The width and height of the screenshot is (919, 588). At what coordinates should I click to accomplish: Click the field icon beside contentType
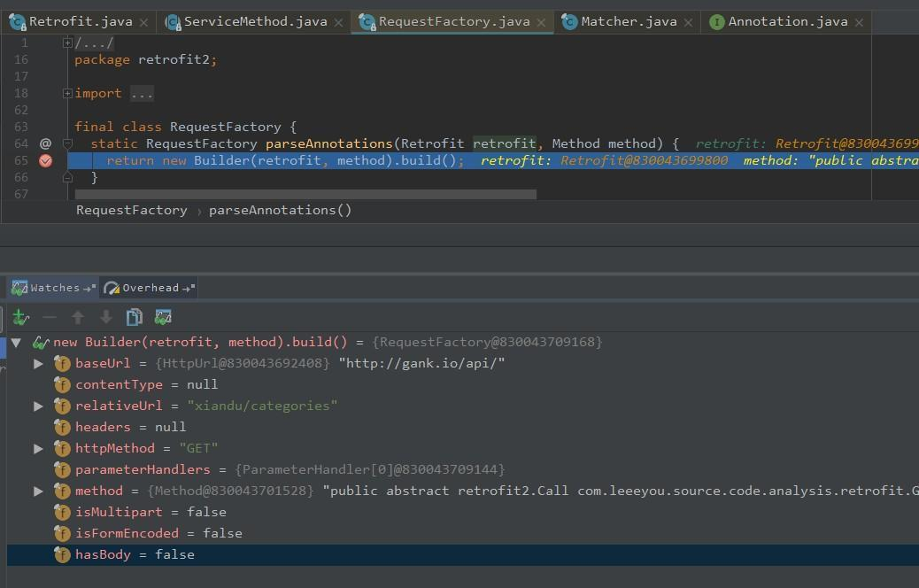pos(62,384)
